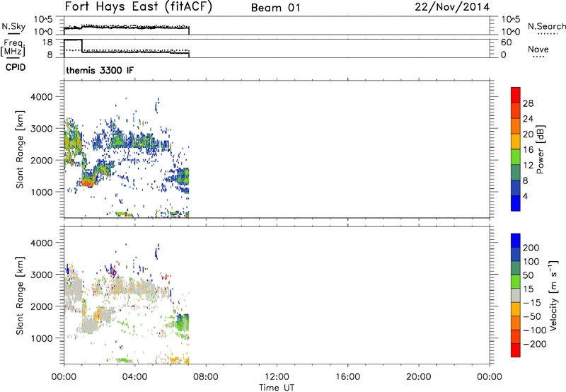Click the '4' label on Power colorbar

pos(525,196)
